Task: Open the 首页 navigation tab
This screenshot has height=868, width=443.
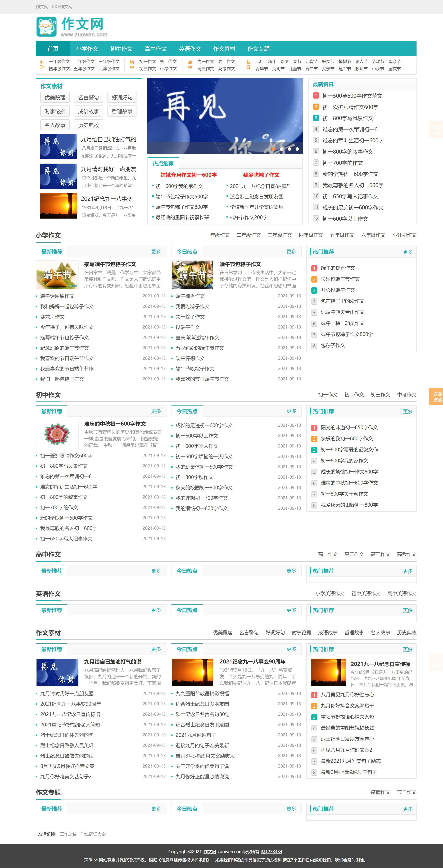Action: pyautogui.click(x=53, y=49)
